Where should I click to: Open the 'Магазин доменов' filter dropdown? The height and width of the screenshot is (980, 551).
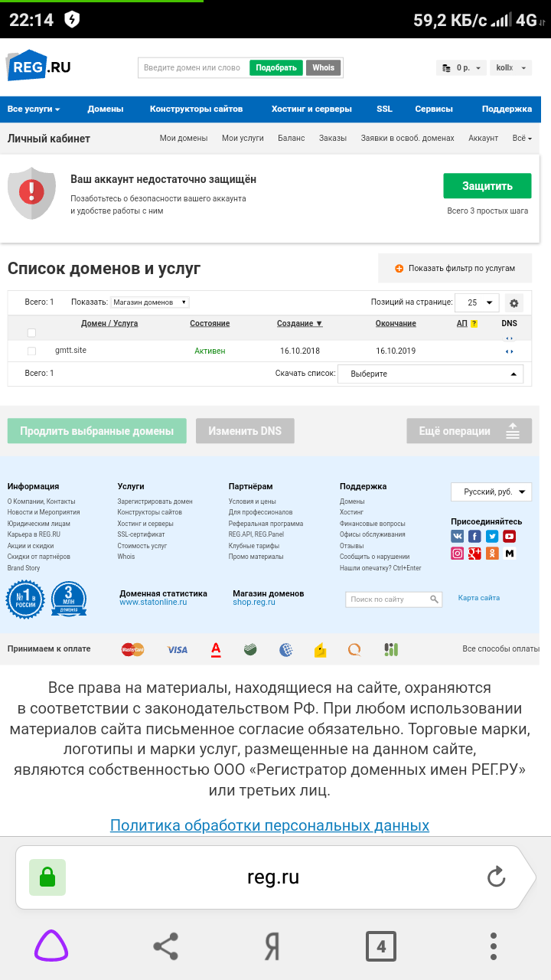coord(150,302)
